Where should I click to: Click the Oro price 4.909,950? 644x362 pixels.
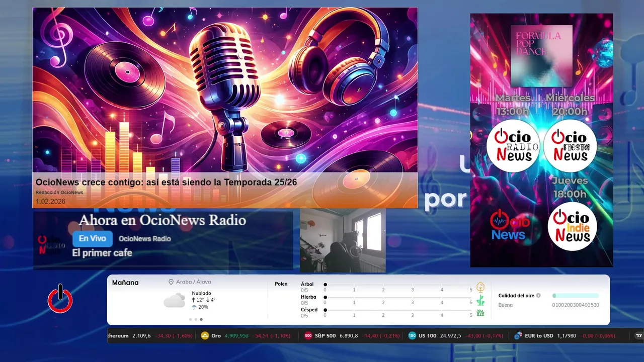pos(236,336)
